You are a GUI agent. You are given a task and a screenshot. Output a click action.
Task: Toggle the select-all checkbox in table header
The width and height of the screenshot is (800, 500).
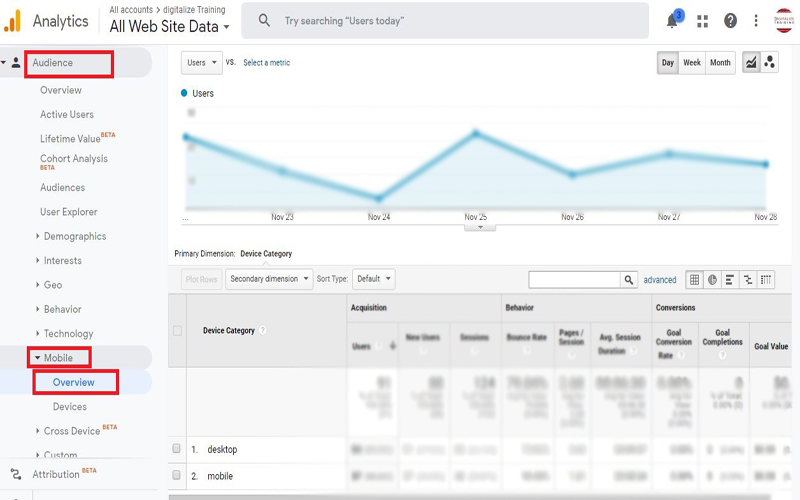pos(177,331)
